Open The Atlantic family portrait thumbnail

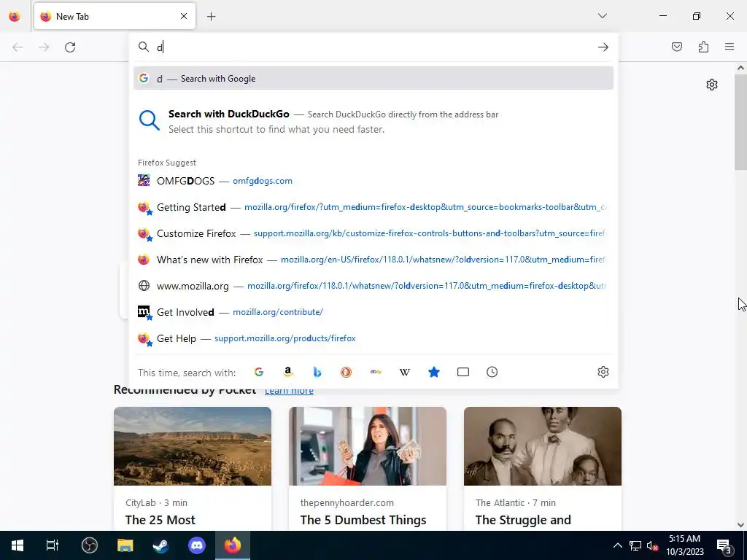coord(543,446)
